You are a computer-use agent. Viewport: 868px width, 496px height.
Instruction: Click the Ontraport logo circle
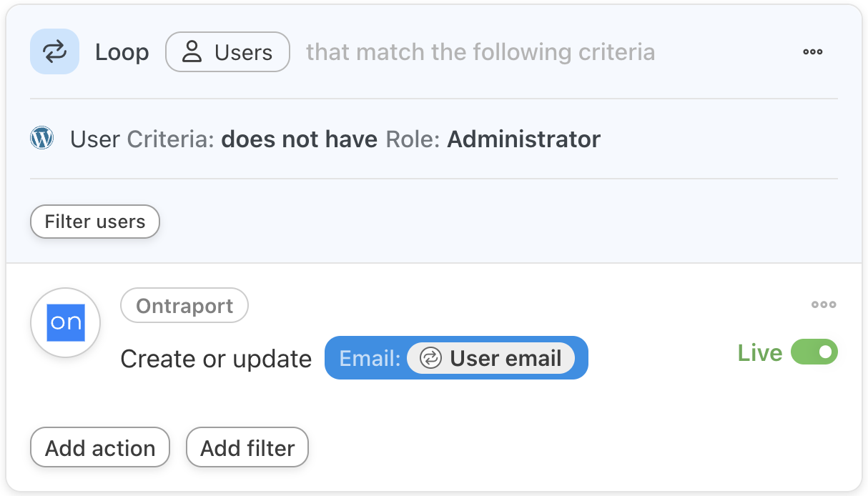click(66, 322)
